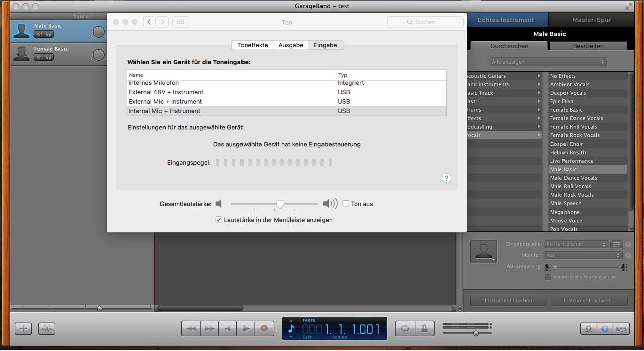The height and width of the screenshot is (351, 644).
Task: Click the Instrument löschen button
Action: [508, 300]
